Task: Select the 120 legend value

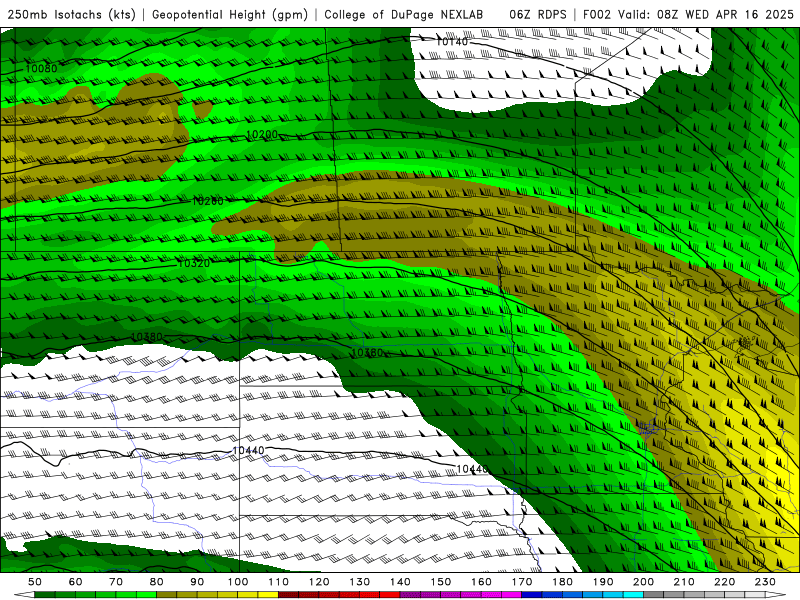Action: (319, 582)
